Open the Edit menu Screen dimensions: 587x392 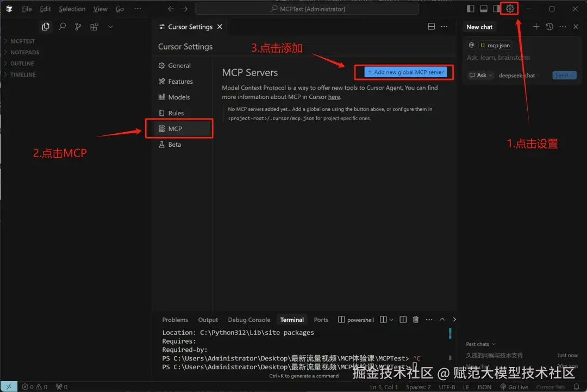45,9
